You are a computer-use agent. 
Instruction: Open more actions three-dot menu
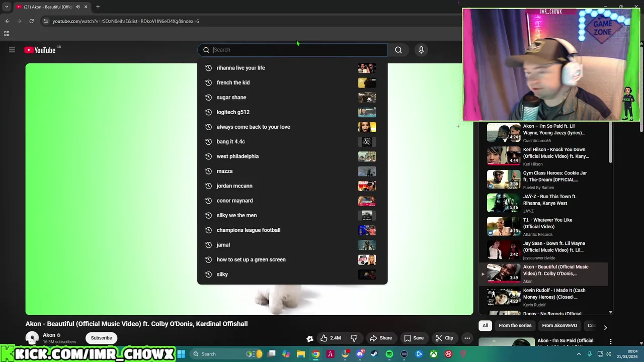click(x=467, y=338)
